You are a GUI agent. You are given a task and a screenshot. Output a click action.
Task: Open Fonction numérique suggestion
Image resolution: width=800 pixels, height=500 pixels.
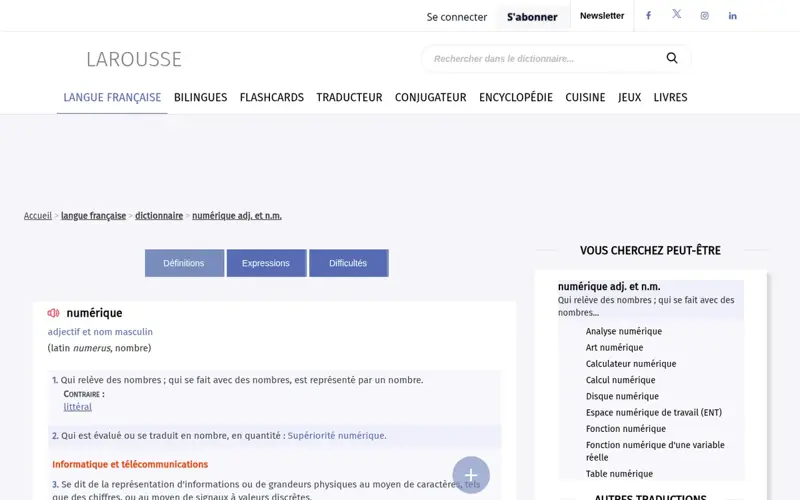point(626,429)
